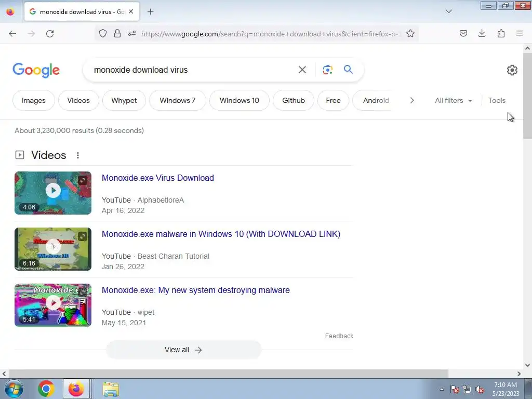This screenshot has height=399, width=532.
Task: Close the monoxide download virus tab
Action: tap(131, 11)
